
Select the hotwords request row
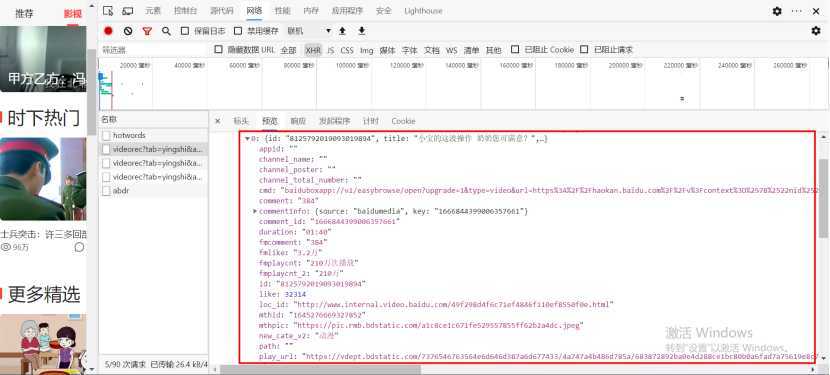click(154, 136)
